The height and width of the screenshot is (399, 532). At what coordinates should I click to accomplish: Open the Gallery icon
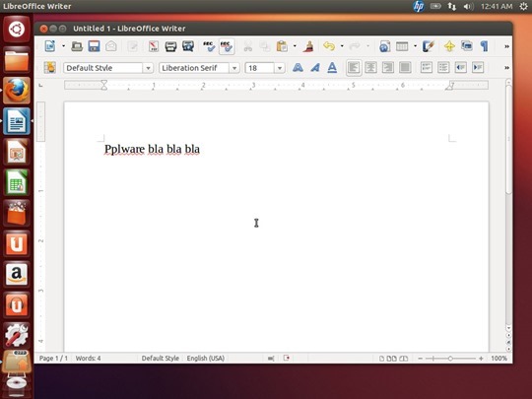point(467,46)
